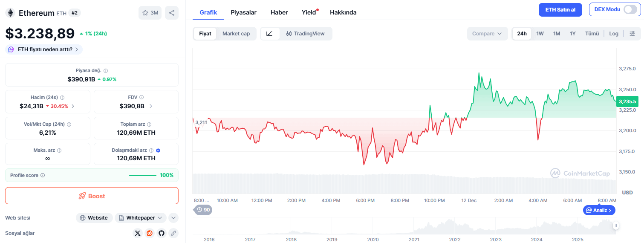Image resolution: width=644 pixels, height=243 pixels.
Task: Click the $3.238,89 price text
Action: pos(40,33)
